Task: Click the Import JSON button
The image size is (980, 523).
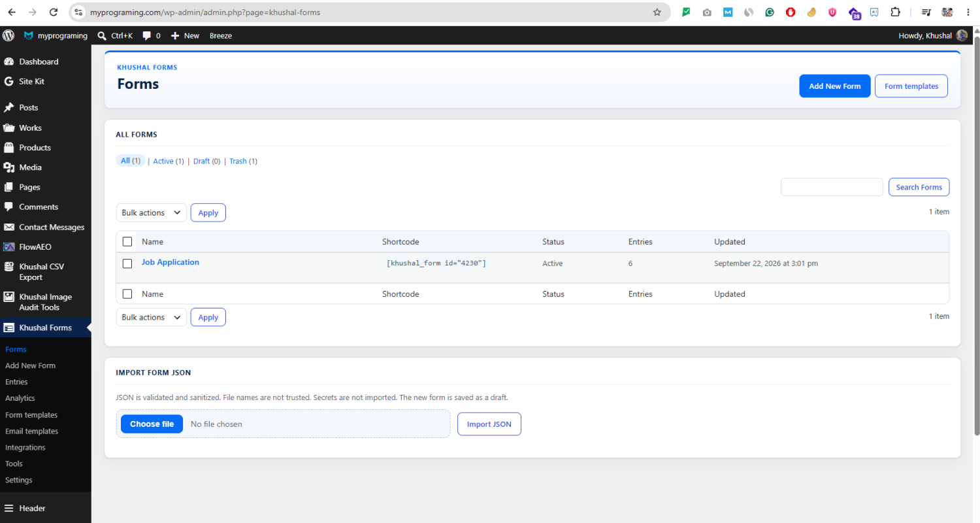Action: point(489,424)
